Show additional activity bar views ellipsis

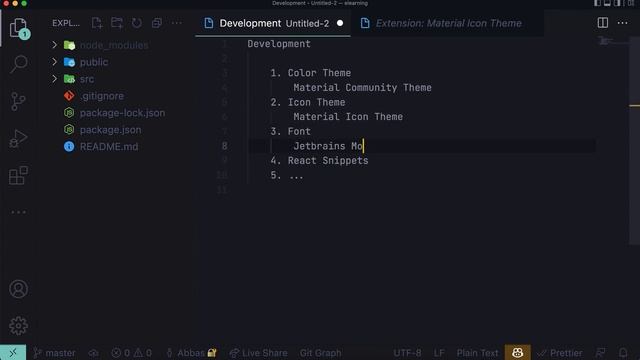18,212
